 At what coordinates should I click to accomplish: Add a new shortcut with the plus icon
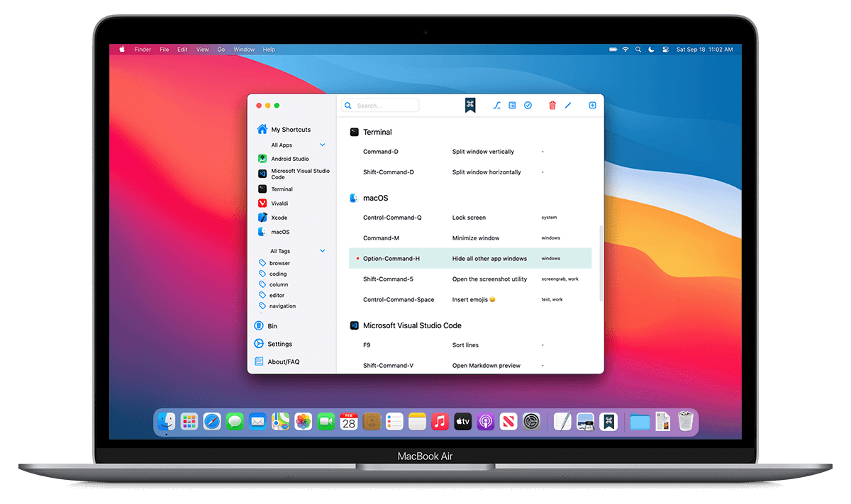593,106
